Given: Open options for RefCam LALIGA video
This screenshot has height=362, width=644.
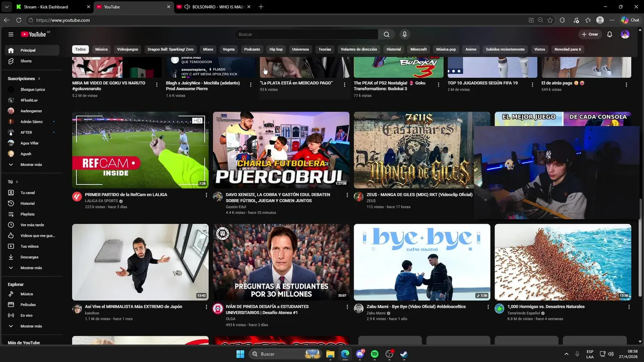Looking at the screenshot, I should pyautogui.click(x=206, y=195).
